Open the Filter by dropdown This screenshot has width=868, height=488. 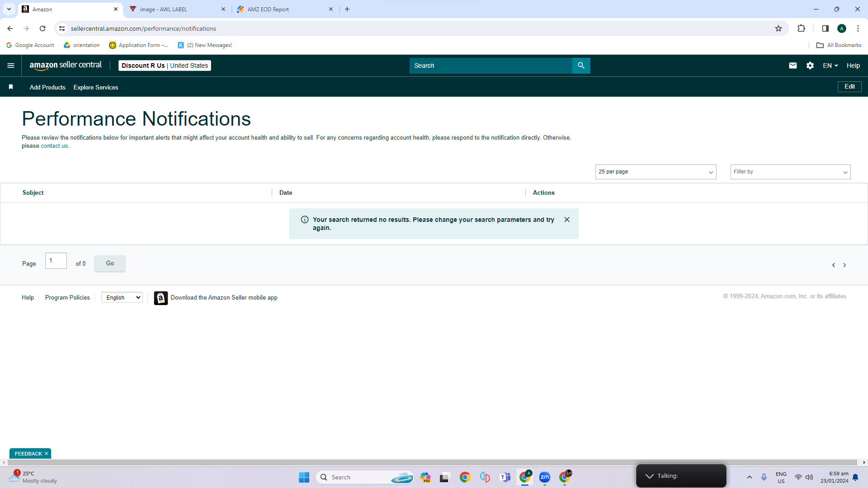pos(790,172)
